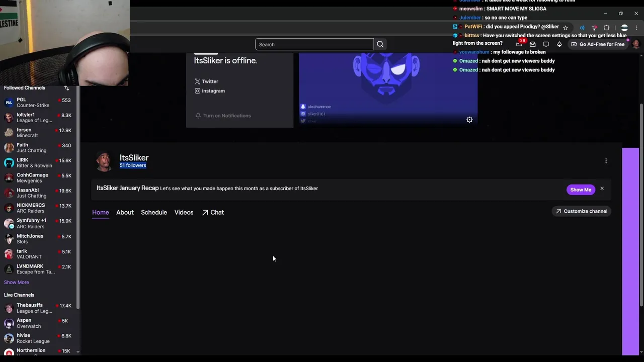Click the 51 followers text

pyautogui.click(x=133, y=165)
